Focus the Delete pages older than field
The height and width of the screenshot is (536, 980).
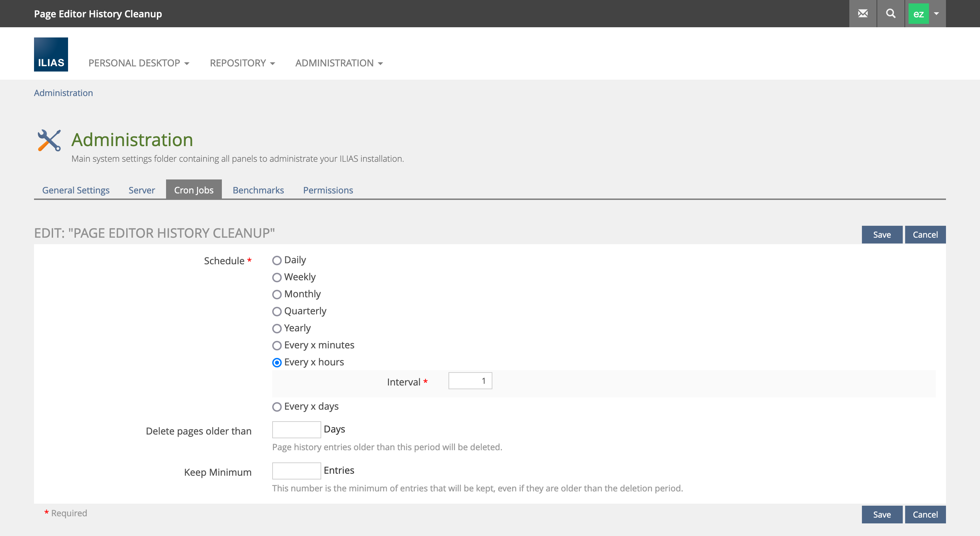[x=296, y=429]
